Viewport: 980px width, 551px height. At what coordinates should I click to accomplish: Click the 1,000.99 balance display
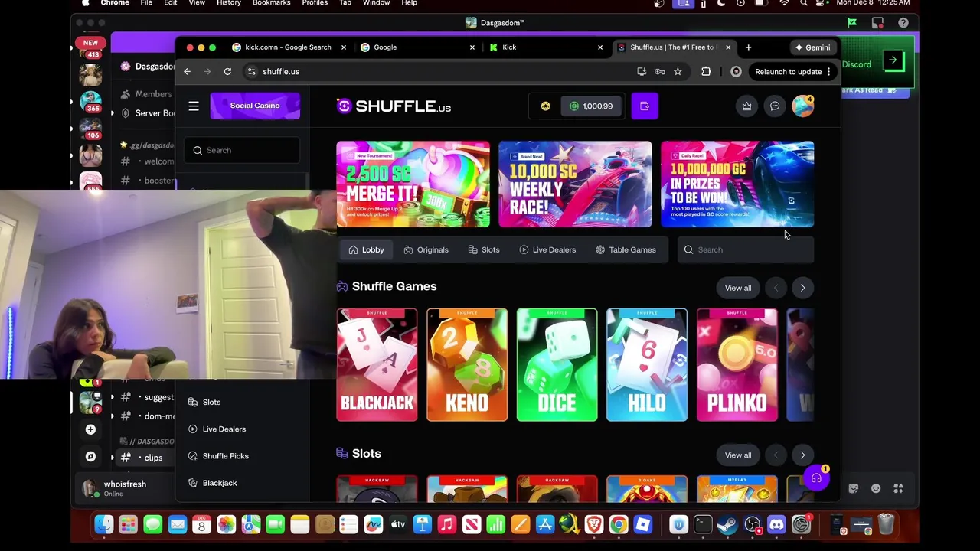pyautogui.click(x=591, y=106)
